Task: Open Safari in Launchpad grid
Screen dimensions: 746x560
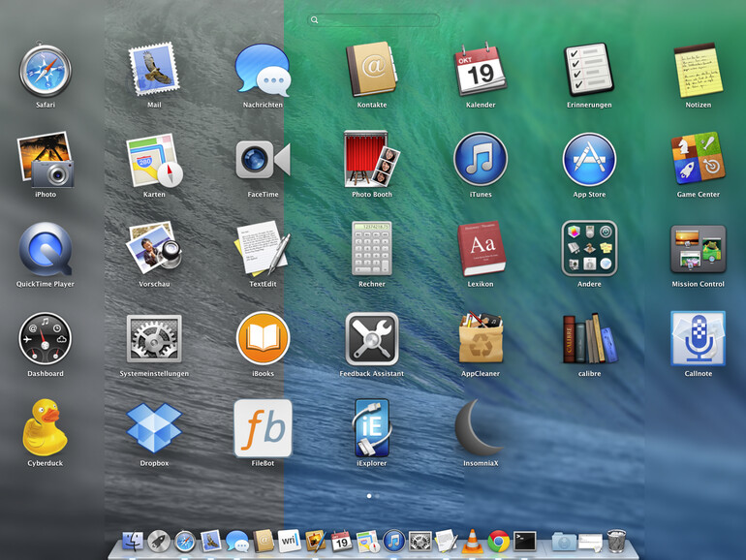Action: click(46, 71)
